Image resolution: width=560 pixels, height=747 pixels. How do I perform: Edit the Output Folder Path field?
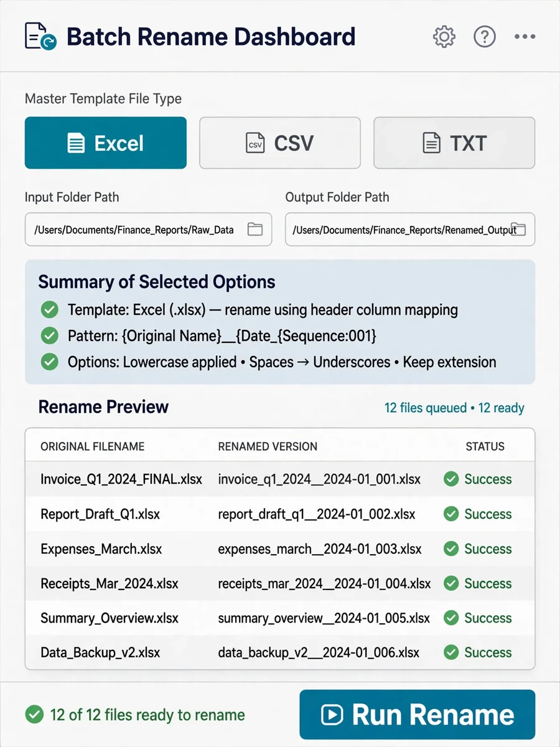[x=410, y=229]
